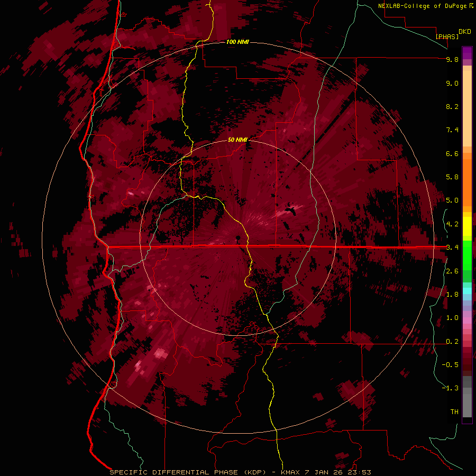
Task: Click the Specific Differential Phase (KDP) caption
Action: (188, 472)
